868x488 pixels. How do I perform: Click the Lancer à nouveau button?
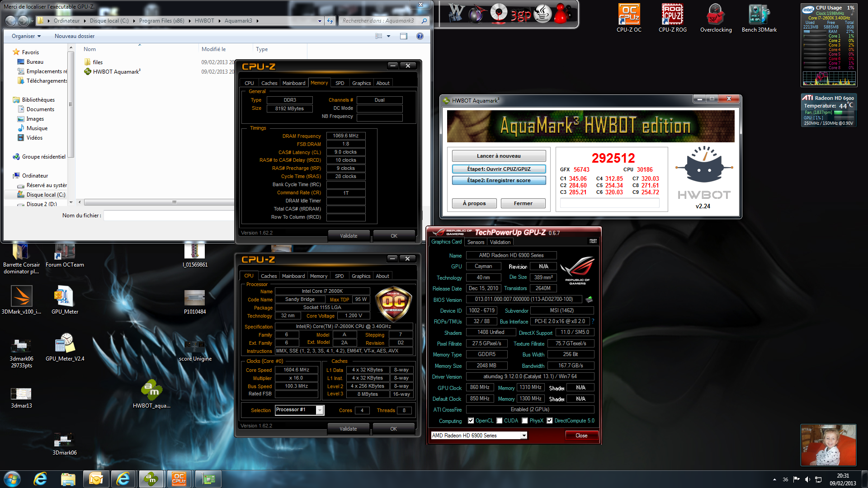point(499,156)
